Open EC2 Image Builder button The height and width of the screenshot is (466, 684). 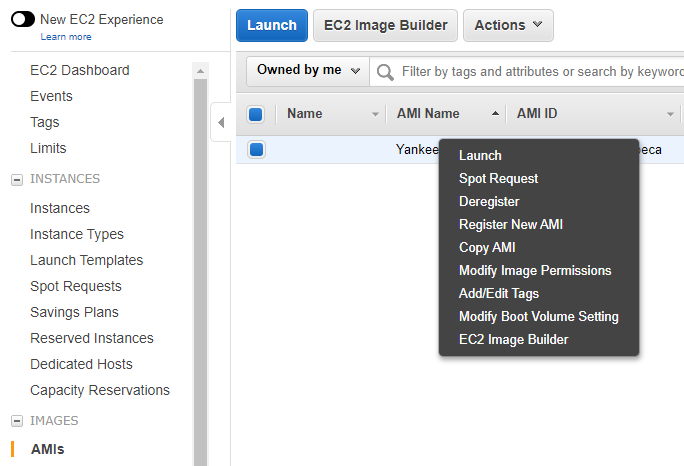[x=385, y=25]
